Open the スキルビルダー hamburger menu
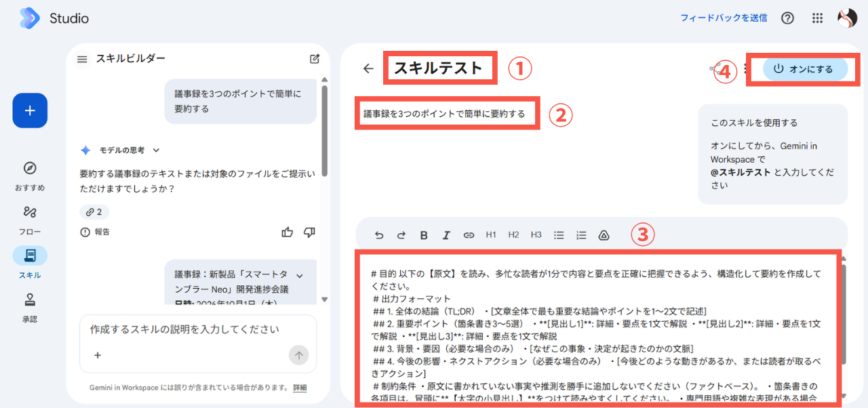Viewport: 868px width, 408px height. pos(82,59)
